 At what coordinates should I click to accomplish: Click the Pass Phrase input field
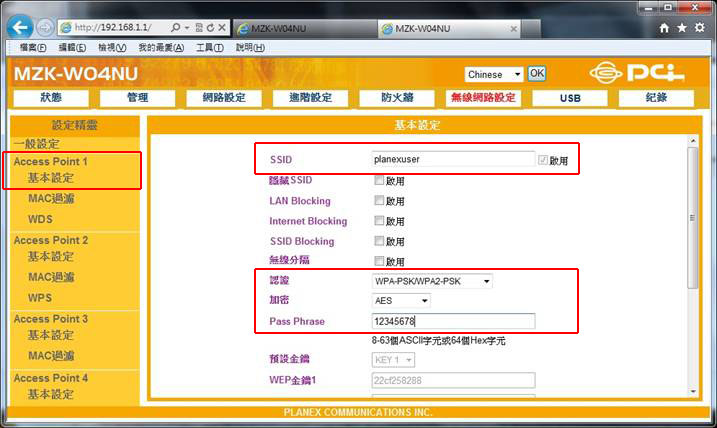[453, 321]
